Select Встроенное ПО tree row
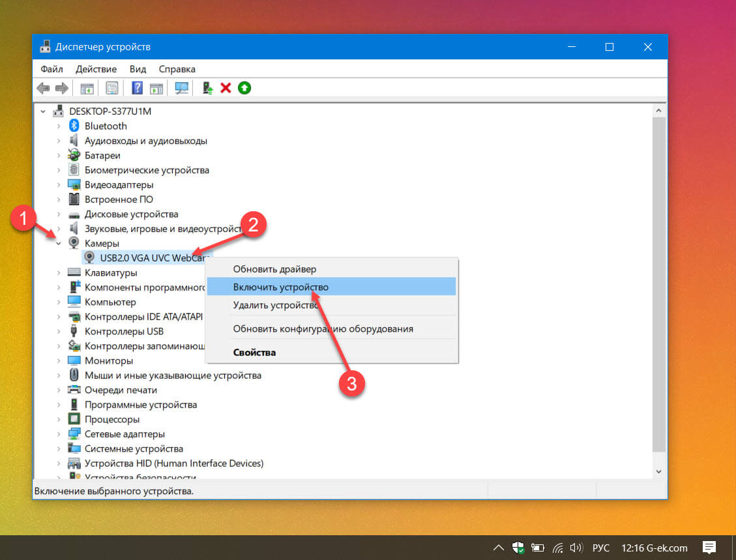Image resolution: width=736 pixels, height=560 pixels. (119, 199)
